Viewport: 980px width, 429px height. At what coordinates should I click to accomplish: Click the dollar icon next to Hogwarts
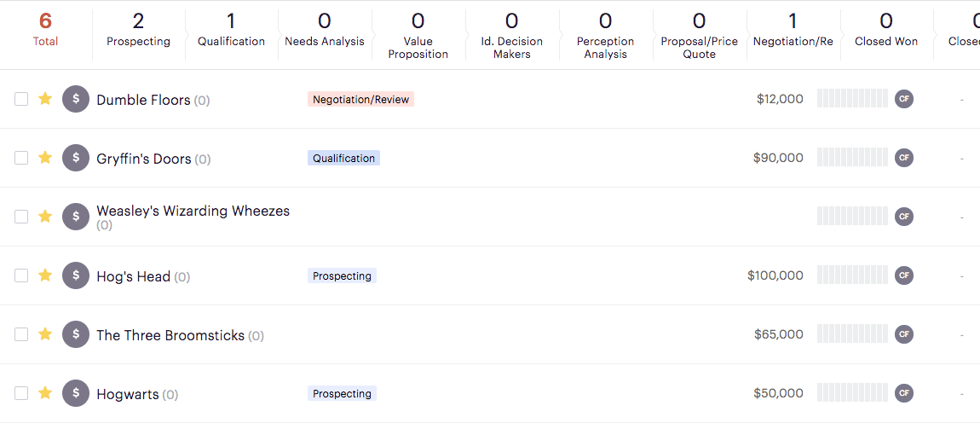[76, 393]
